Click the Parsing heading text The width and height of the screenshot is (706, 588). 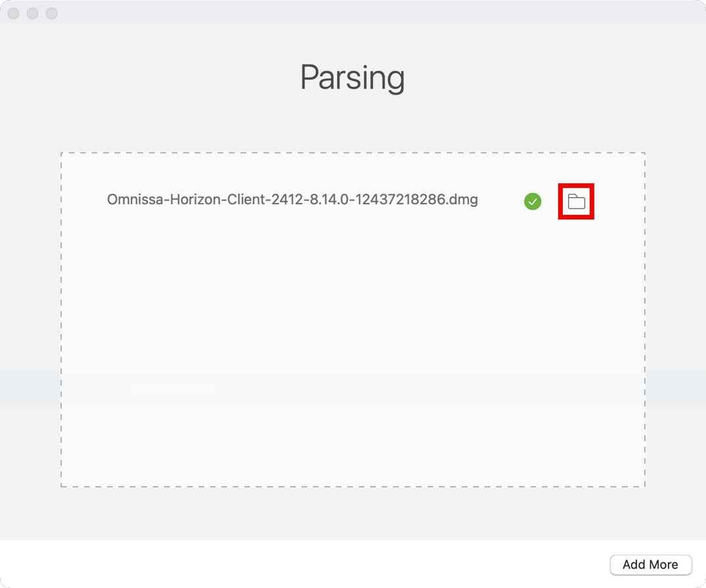(352, 78)
